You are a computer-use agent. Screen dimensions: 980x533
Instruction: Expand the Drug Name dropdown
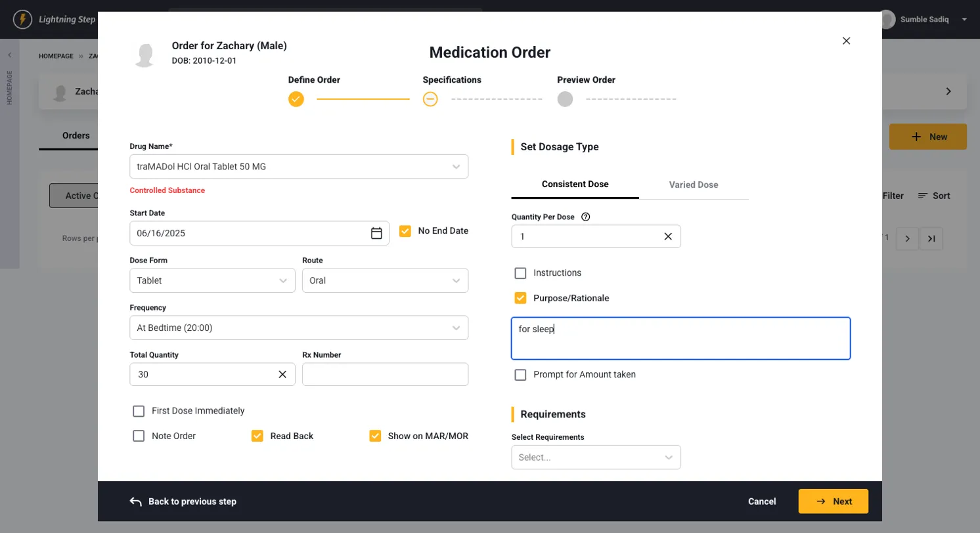coord(456,167)
